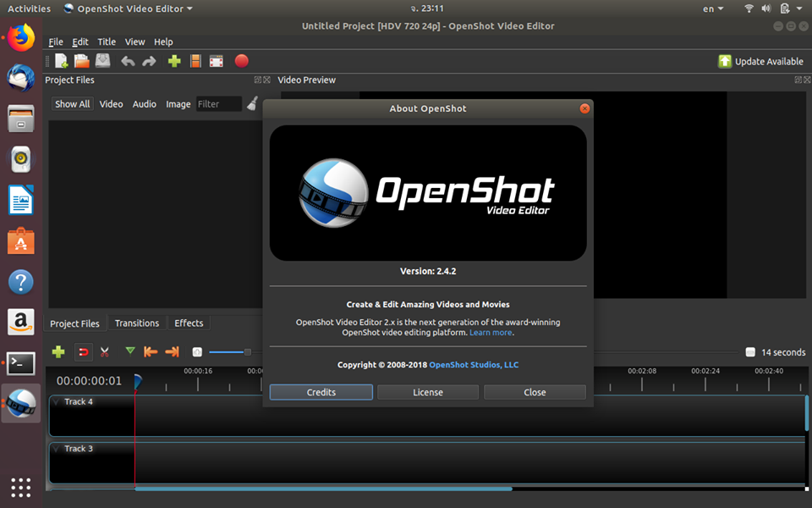Click the red Export Video button

tap(241, 61)
